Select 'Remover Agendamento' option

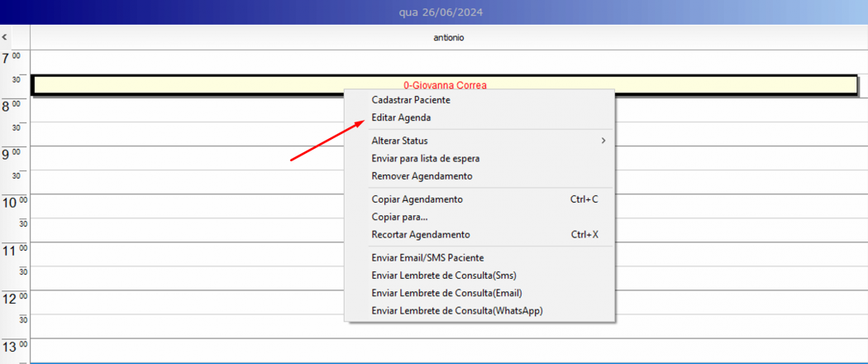click(422, 176)
